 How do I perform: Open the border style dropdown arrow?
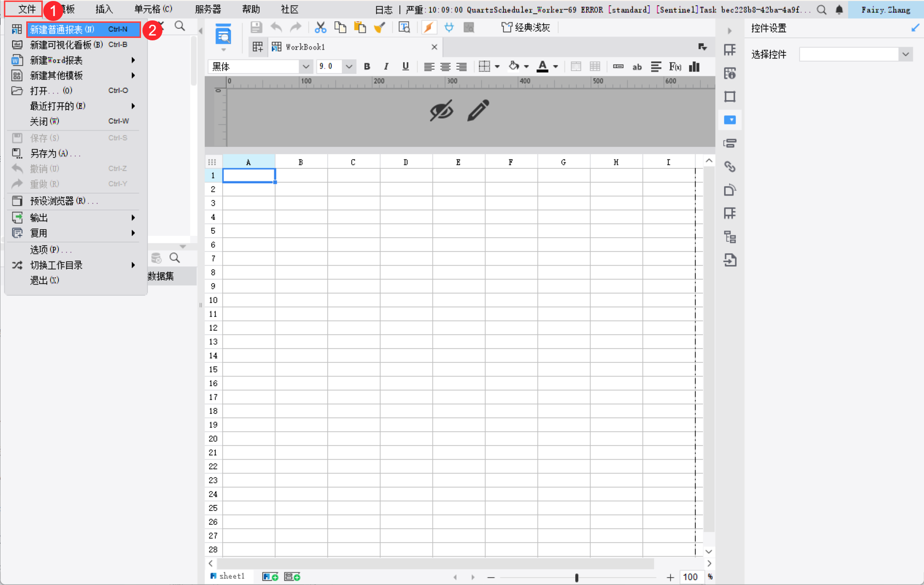497,67
